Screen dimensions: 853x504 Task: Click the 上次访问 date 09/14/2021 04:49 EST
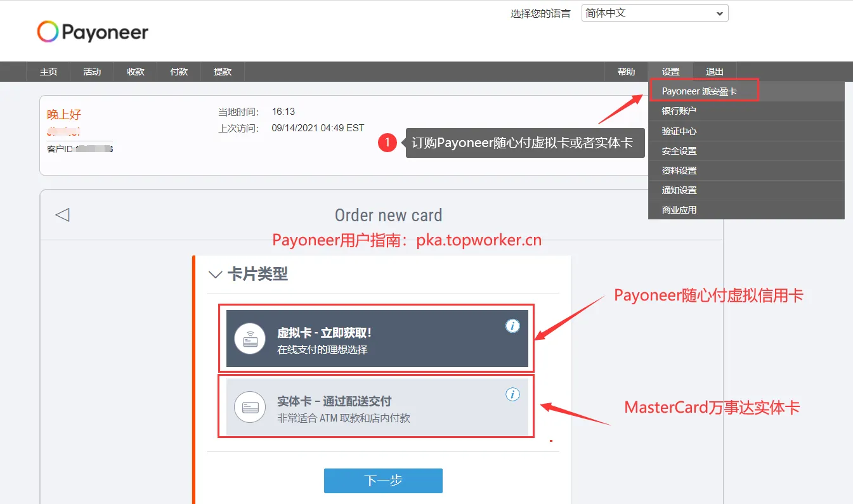pos(318,128)
